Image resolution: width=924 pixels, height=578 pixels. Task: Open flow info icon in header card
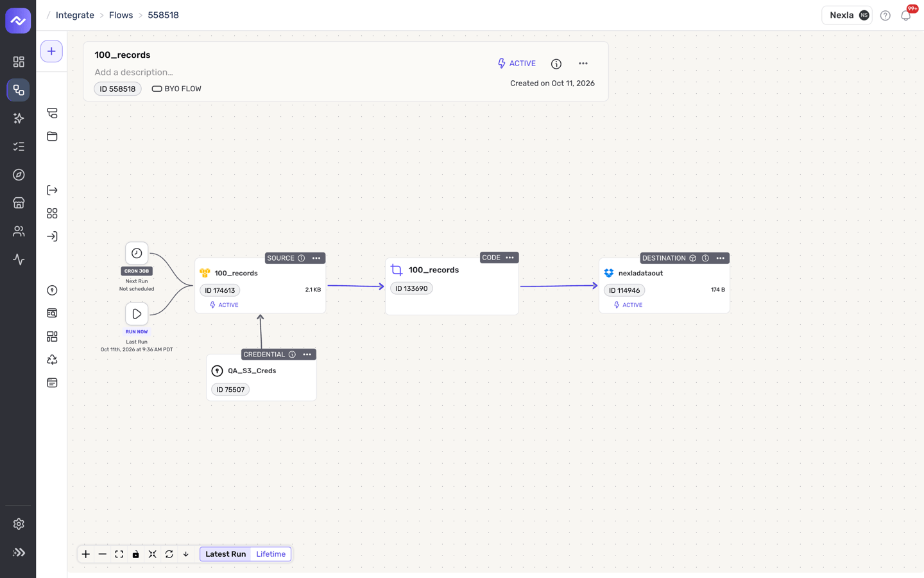[x=556, y=64]
